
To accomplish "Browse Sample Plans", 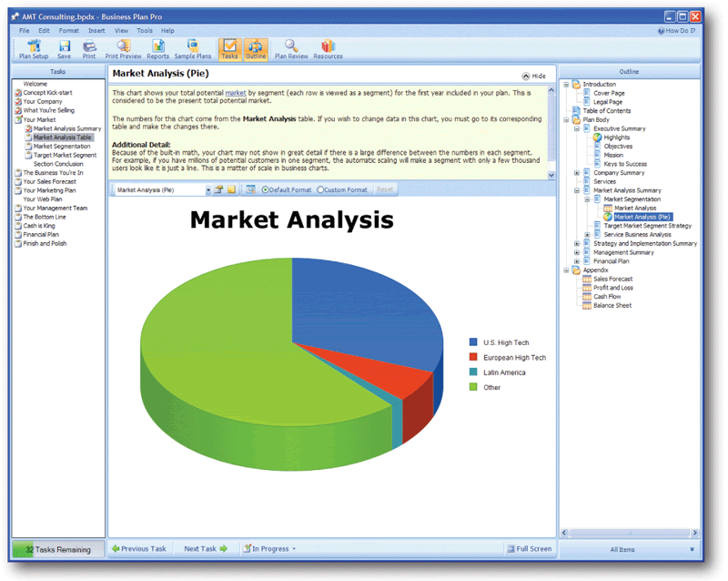I will [193, 50].
